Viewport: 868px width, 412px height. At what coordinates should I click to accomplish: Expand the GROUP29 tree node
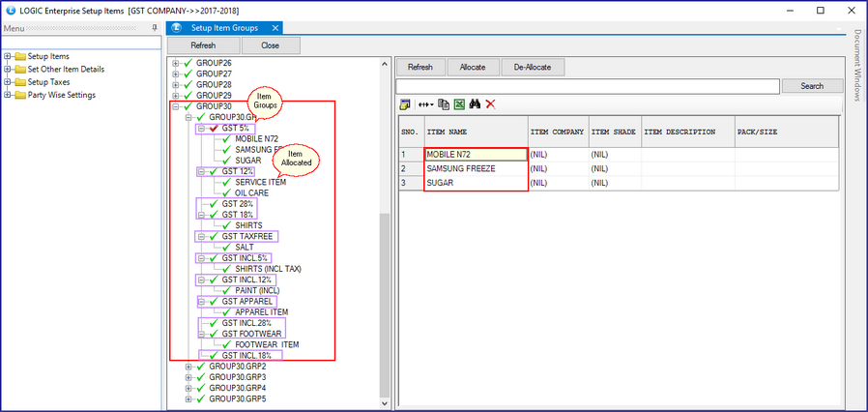coord(176,95)
